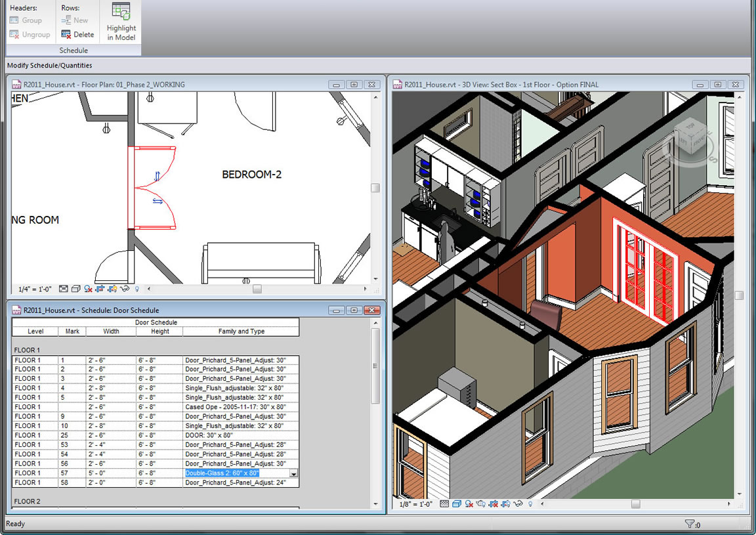Image resolution: width=756 pixels, height=535 pixels.
Task: Toggle shadows icon in 3D view bar
Action: [469, 503]
